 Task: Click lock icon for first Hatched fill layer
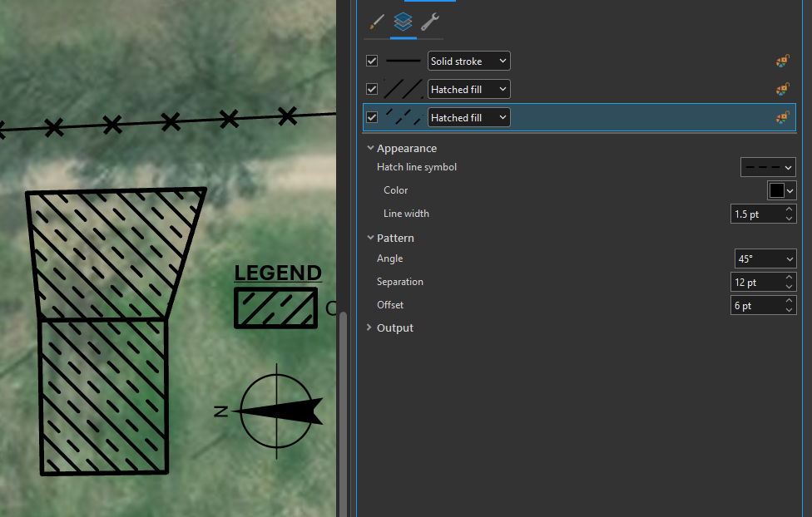point(783,89)
